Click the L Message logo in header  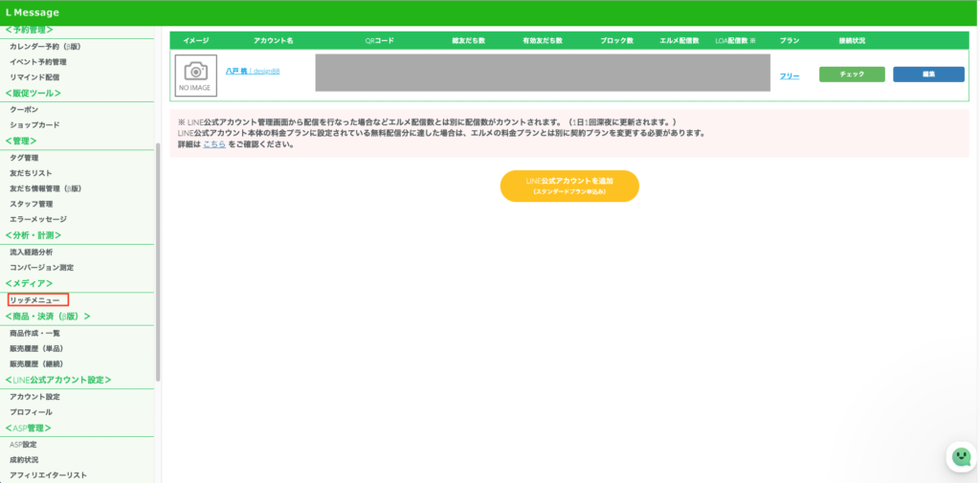pos(33,12)
